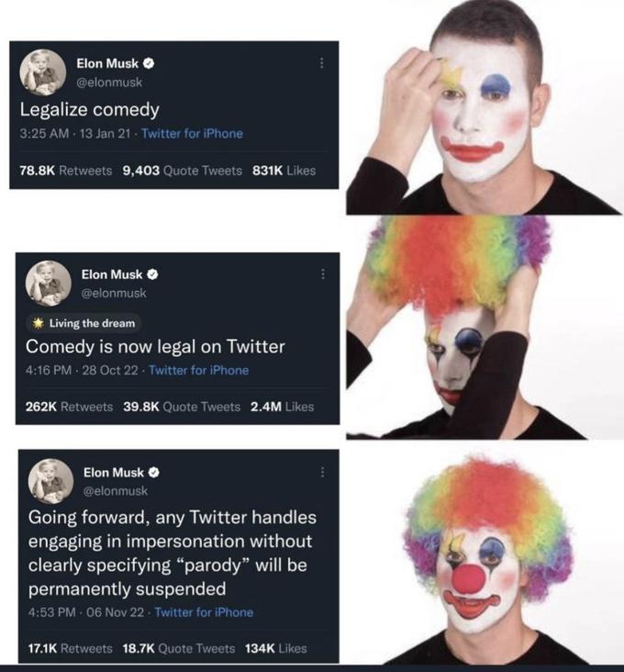Click the three-dot menu on the parody suspension tweet

321,472
